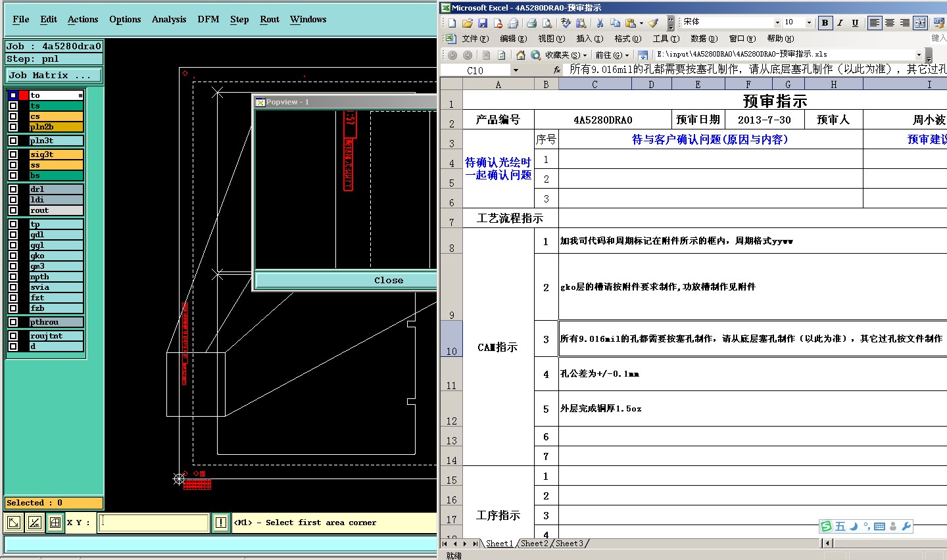Viewport: 947px width, 560px height.
Task: Toggle Bold formatting in Excel
Action: (x=825, y=23)
